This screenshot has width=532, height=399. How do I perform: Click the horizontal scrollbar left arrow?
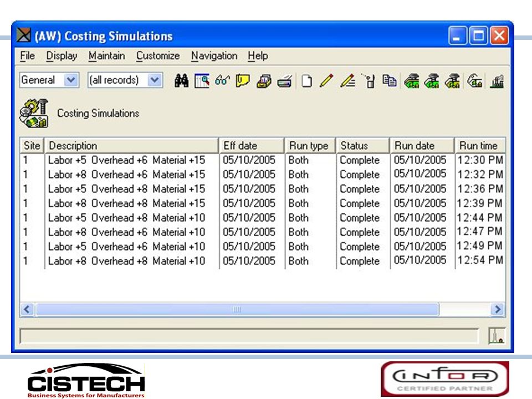27,309
